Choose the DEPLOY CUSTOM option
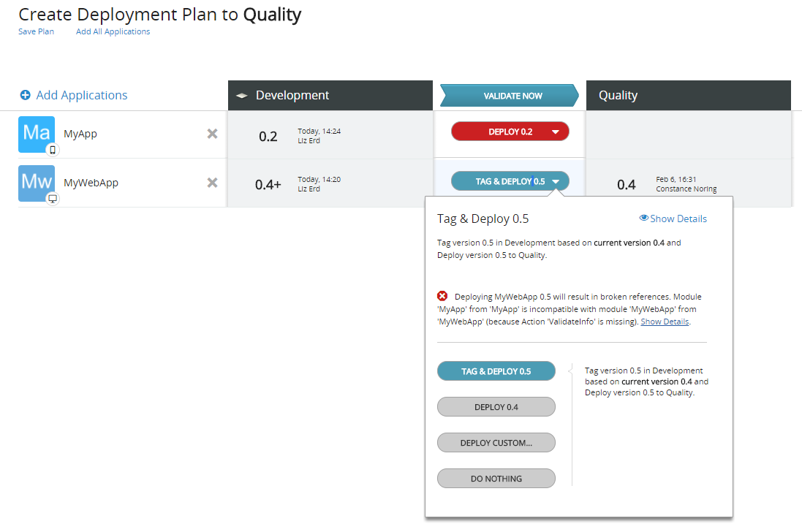 (496, 442)
